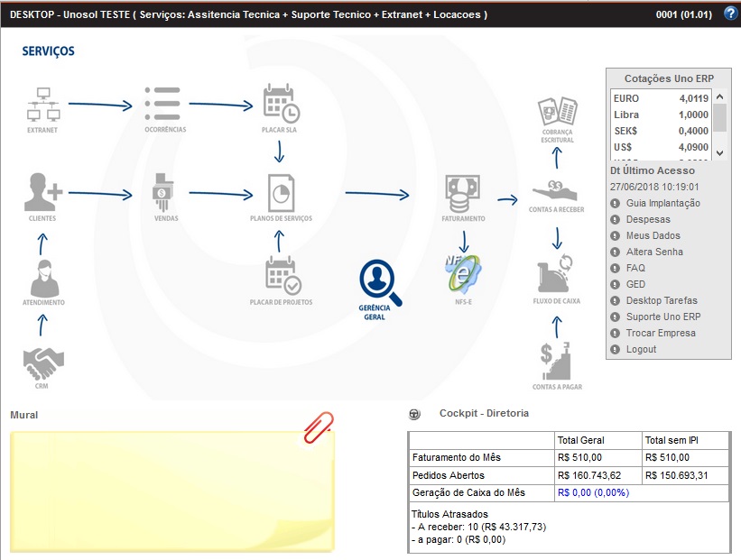Open the NFS-E module

point(462,273)
